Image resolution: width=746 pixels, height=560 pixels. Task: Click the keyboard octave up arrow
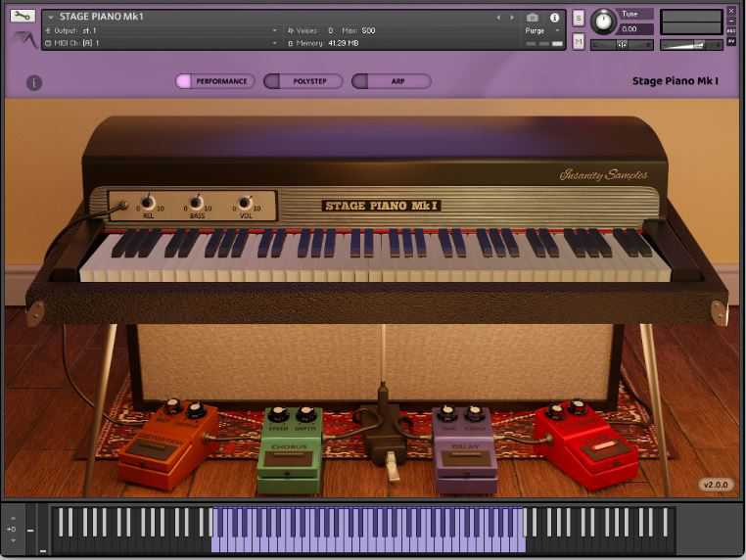tap(13, 518)
